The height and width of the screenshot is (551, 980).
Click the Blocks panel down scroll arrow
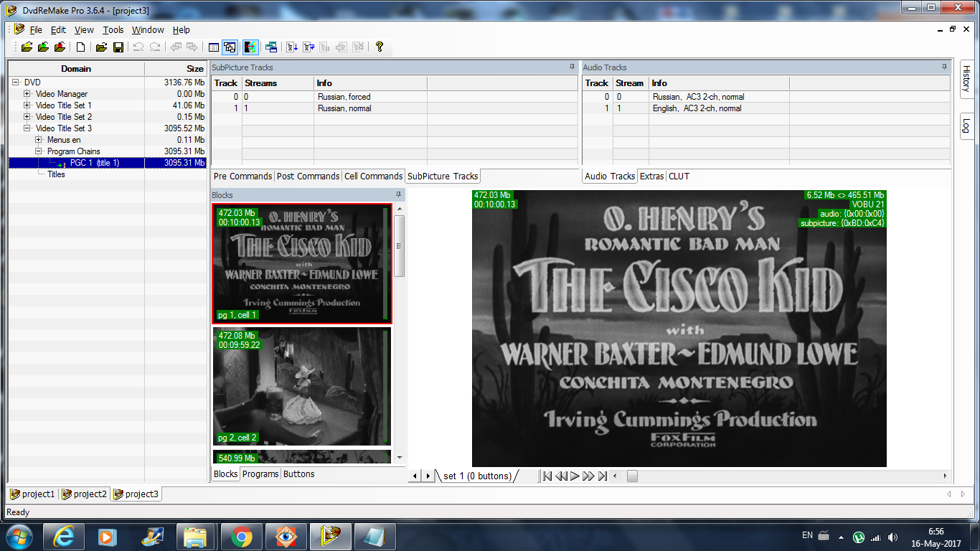coord(400,457)
